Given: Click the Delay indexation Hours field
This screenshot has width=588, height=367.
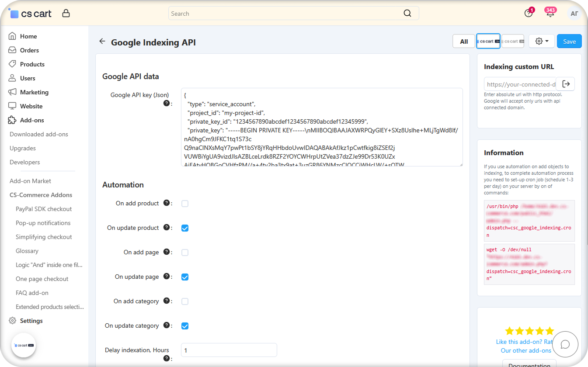Looking at the screenshot, I should tap(229, 350).
